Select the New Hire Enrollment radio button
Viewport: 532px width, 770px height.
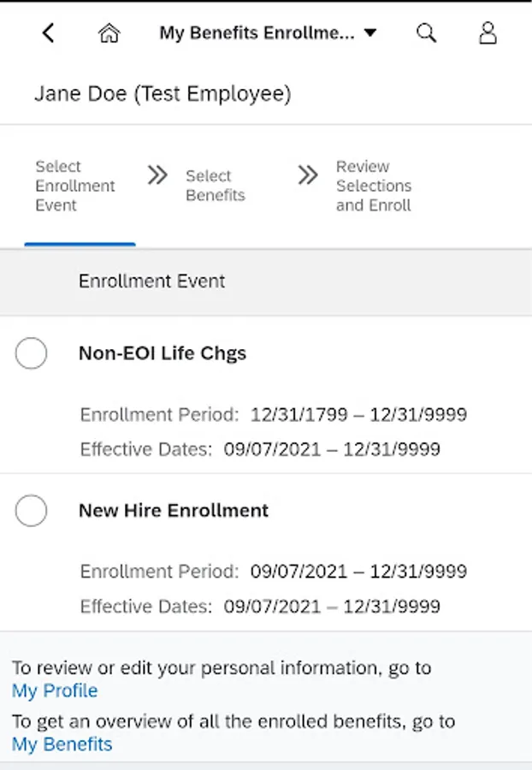32,511
